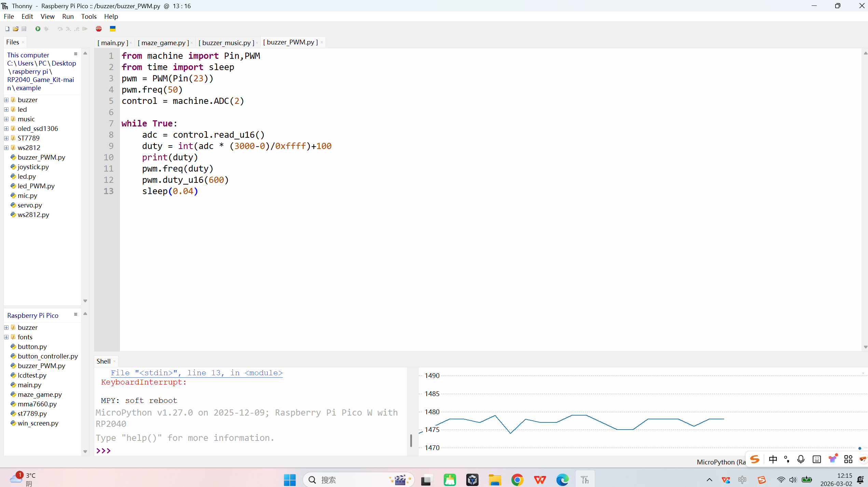Open the Run menu
This screenshot has width=868, height=487.
click(x=68, y=16)
